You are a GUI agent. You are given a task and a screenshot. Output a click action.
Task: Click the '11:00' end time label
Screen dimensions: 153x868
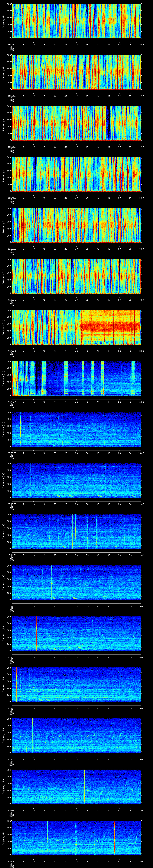point(141,504)
